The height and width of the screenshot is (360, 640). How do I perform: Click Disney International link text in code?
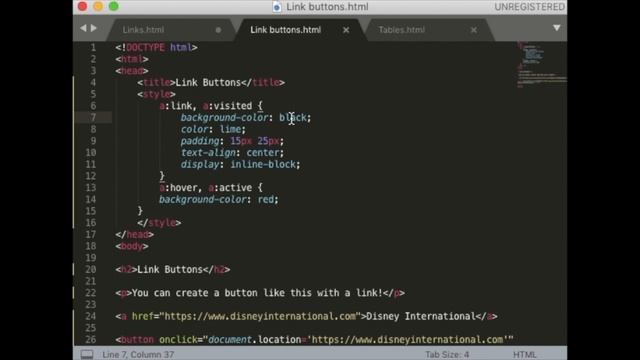point(421,316)
